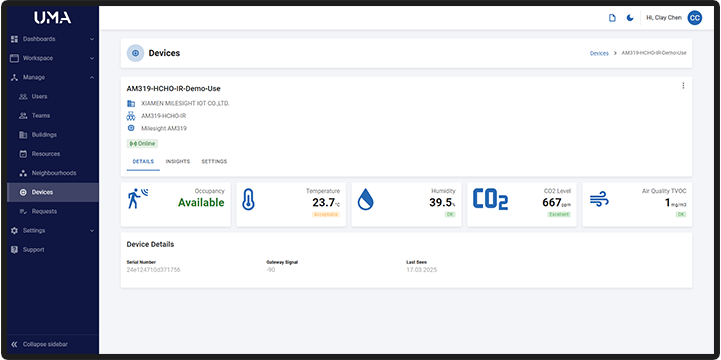
Task: Toggle dark mode with the moon icon
Action: pyautogui.click(x=630, y=18)
